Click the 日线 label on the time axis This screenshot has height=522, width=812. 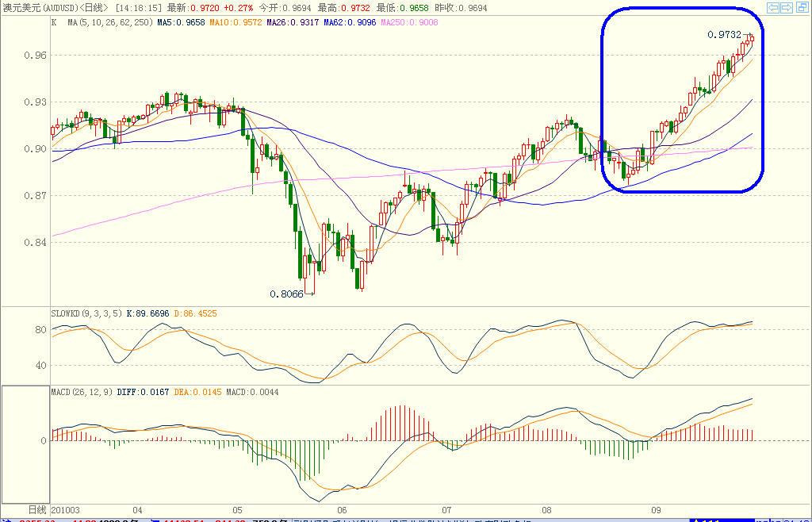pos(37,510)
